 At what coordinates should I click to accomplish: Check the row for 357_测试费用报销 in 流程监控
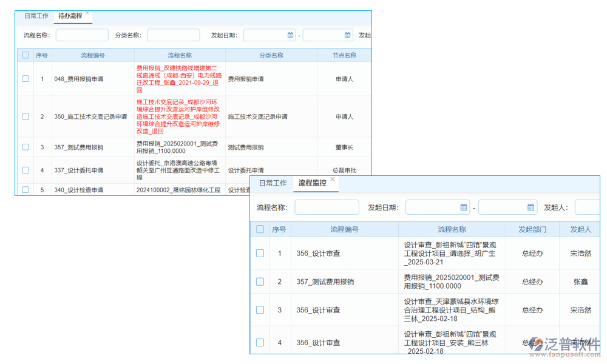click(260, 281)
